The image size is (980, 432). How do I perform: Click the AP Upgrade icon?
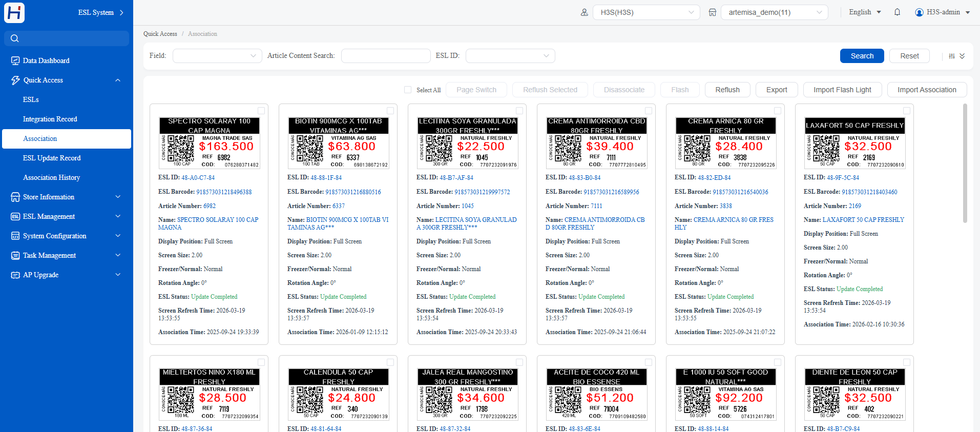pos(15,275)
